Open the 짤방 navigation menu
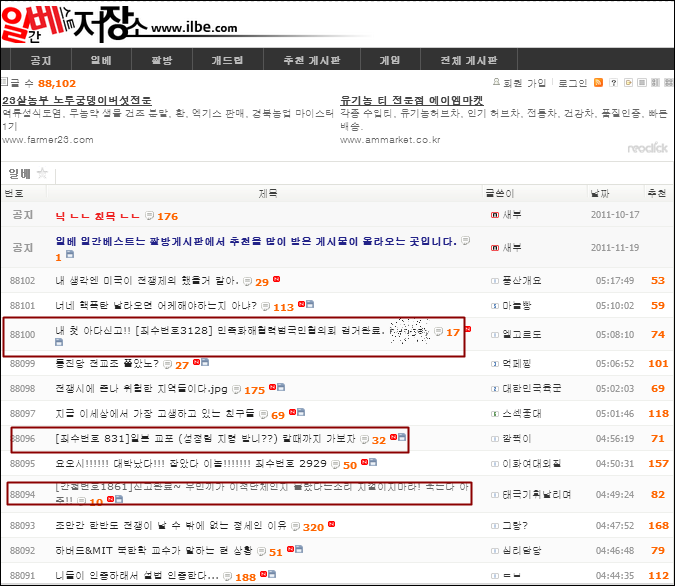 click(x=162, y=60)
